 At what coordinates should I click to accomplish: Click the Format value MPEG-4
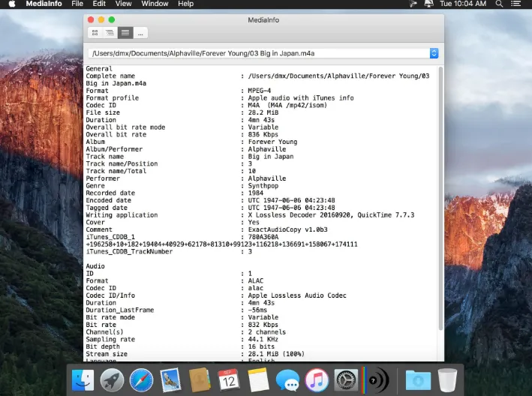coord(259,91)
